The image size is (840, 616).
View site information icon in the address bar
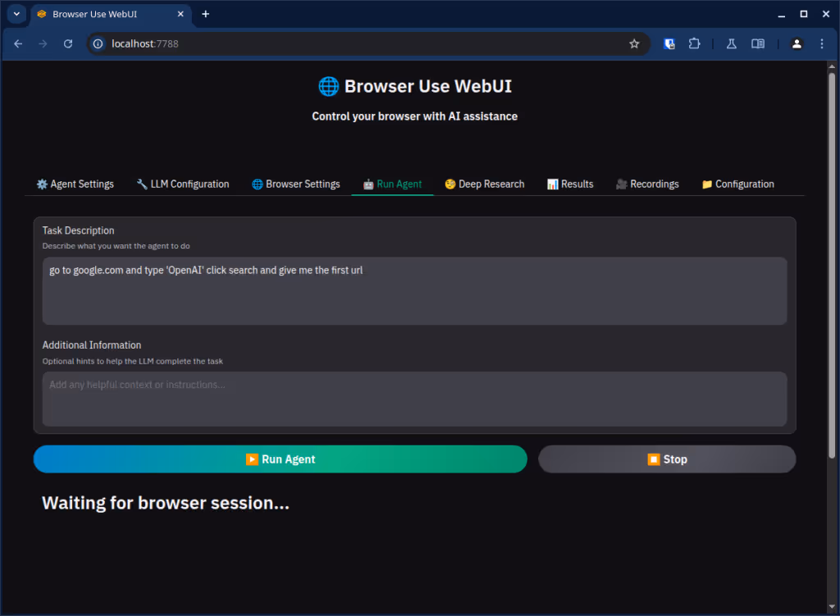pos(98,44)
